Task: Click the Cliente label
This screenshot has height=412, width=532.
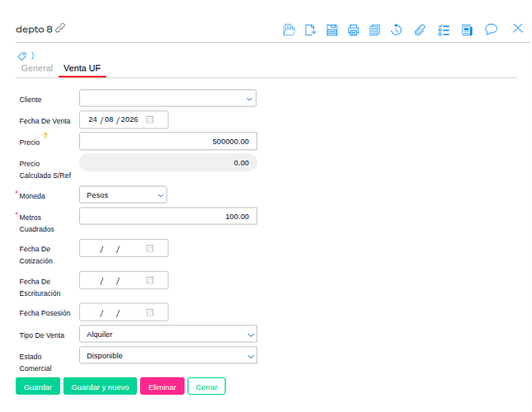Action: click(31, 100)
